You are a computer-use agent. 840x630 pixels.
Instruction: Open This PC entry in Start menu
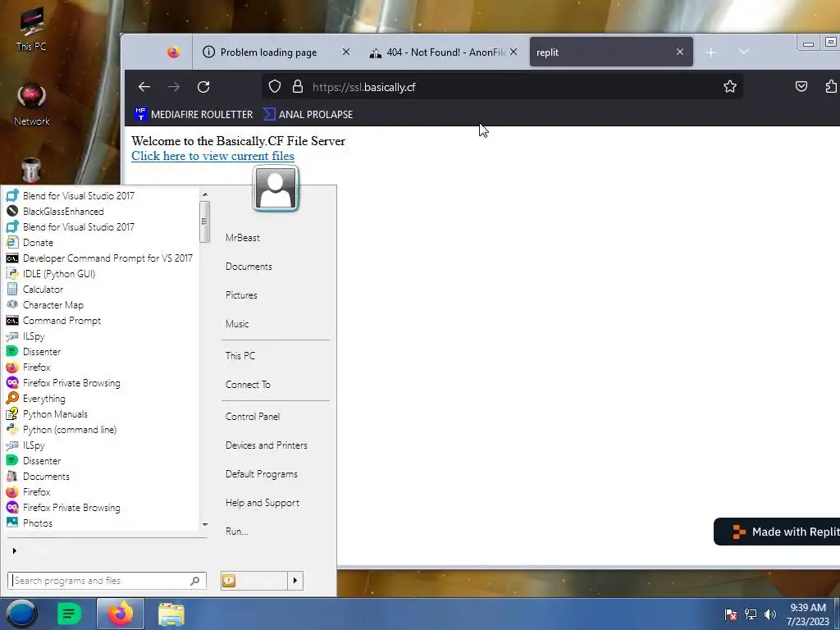click(x=240, y=356)
